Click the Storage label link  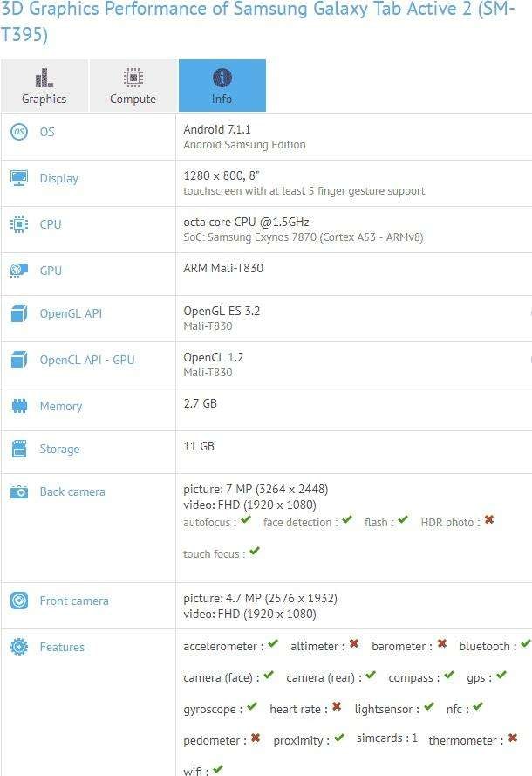59,449
